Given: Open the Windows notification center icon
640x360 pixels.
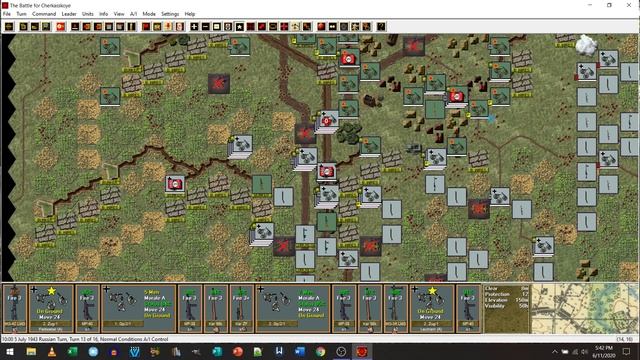Looking at the screenshot, I should (x=627, y=351).
